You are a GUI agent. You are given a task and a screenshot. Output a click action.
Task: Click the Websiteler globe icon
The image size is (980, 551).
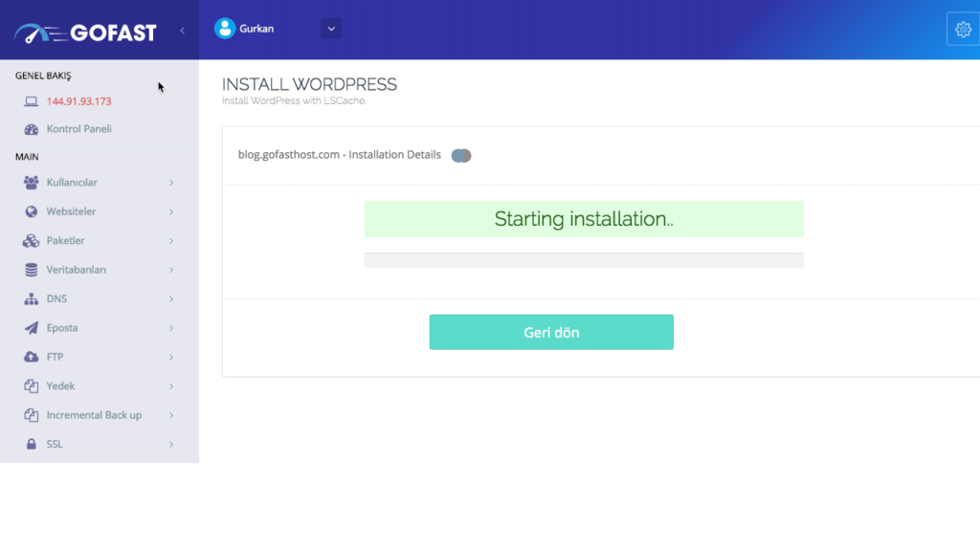(31, 211)
